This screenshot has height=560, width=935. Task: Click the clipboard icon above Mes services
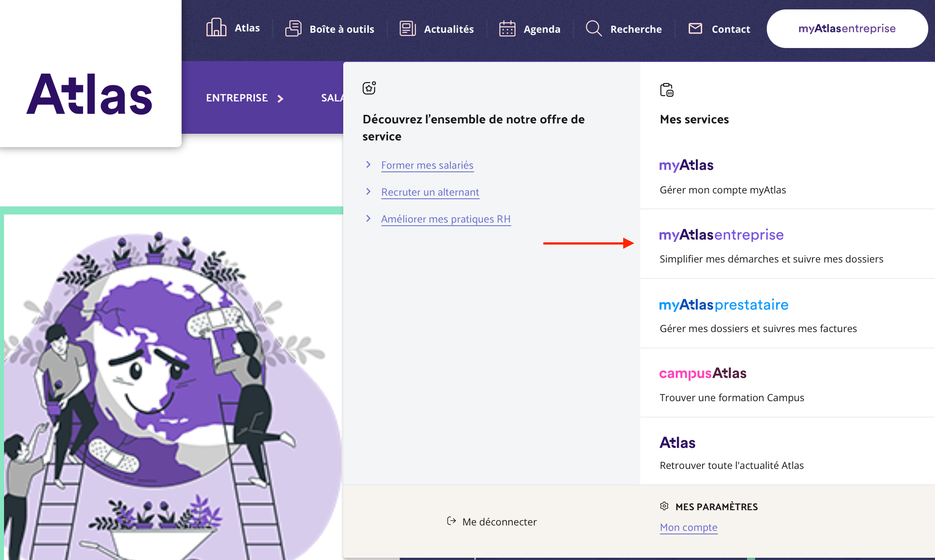pyautogui.click(x=667, y=90)
